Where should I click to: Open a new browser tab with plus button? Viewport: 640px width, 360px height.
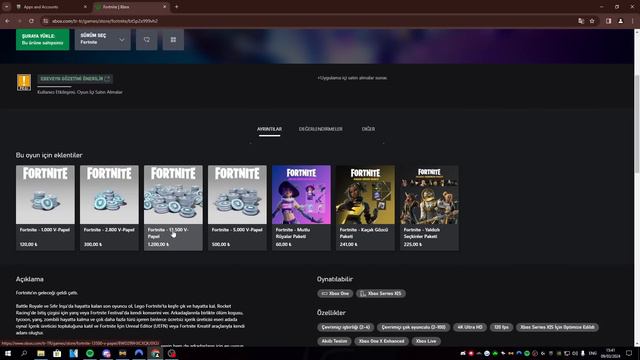[176, 7]
